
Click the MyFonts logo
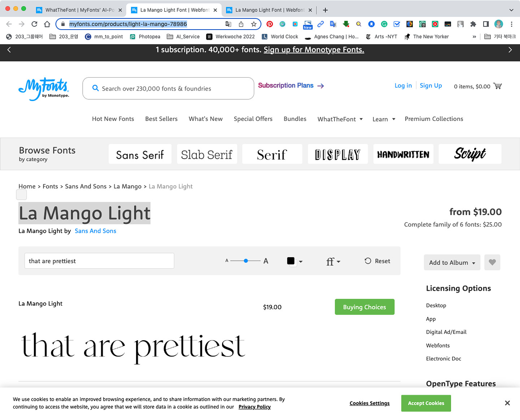(44, 89)
